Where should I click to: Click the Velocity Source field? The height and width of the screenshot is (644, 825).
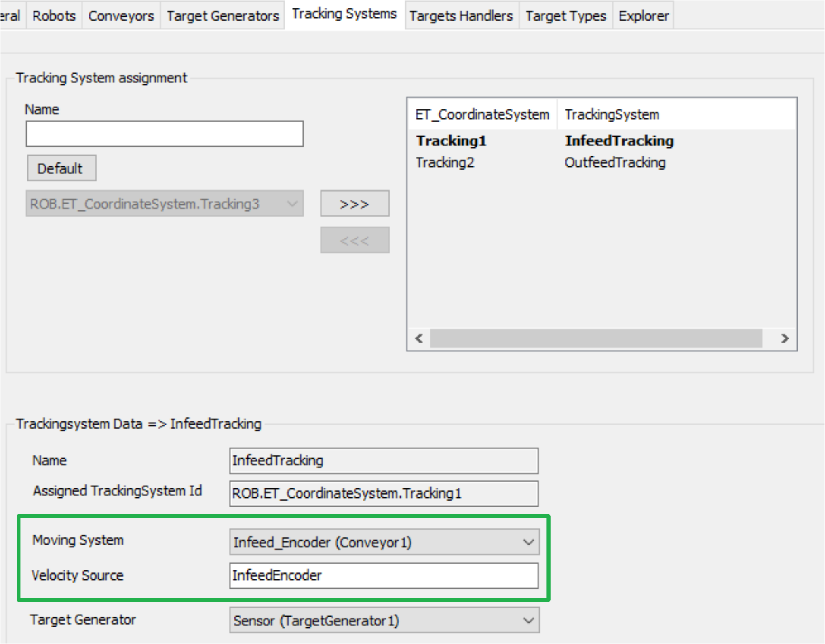coord(384,575)
